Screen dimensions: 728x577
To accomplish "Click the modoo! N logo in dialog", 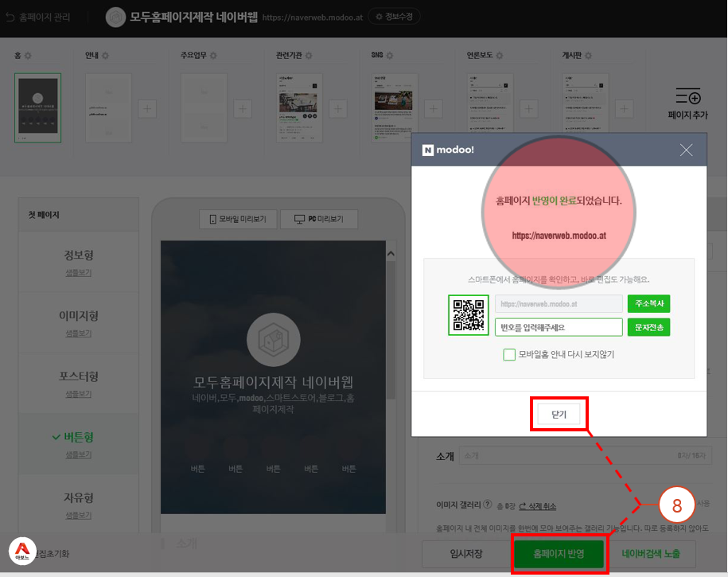I will 427,150.
